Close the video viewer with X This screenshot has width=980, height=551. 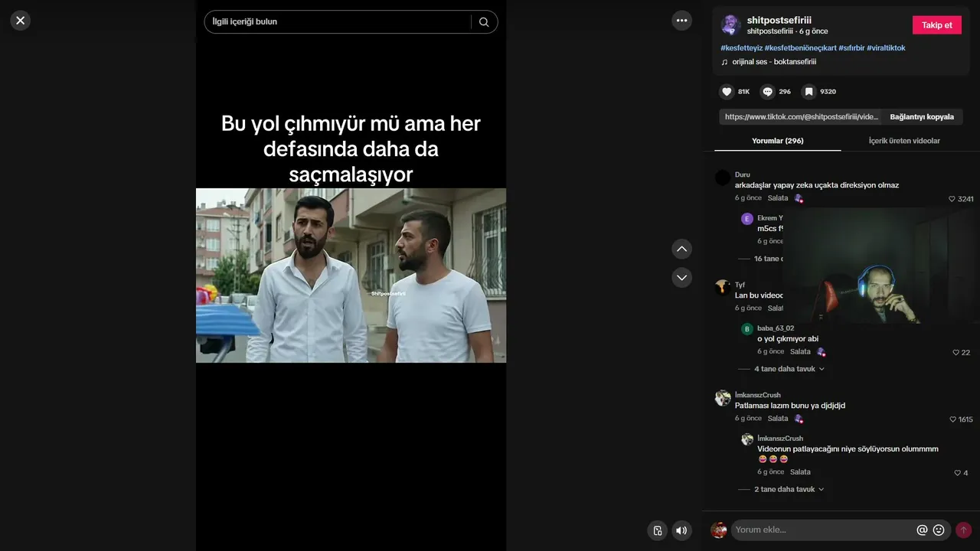pyautogui.click(x=21, y=21)
